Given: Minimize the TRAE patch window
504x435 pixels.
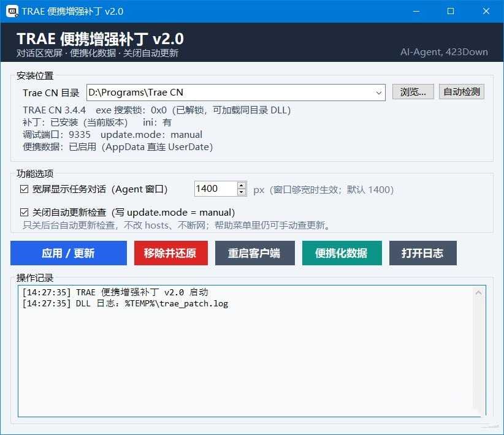Looking at the screenshot, I should point(416,11).
